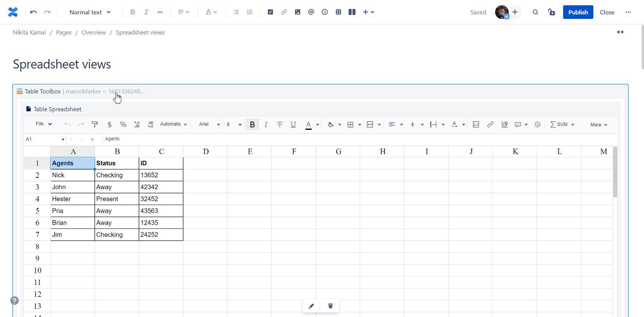Open the Overview breadcrumb link
Screen dimensions: 644x317
click(94, 33)
